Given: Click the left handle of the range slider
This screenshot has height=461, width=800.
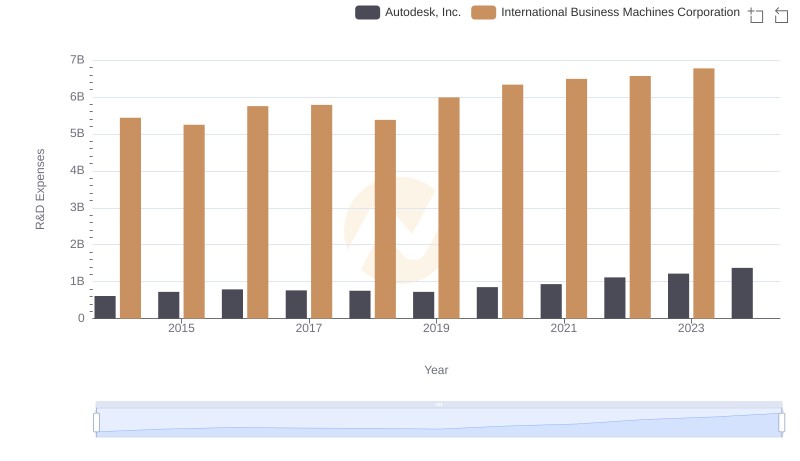Looking at the screenshot, I should click(96, 423).
